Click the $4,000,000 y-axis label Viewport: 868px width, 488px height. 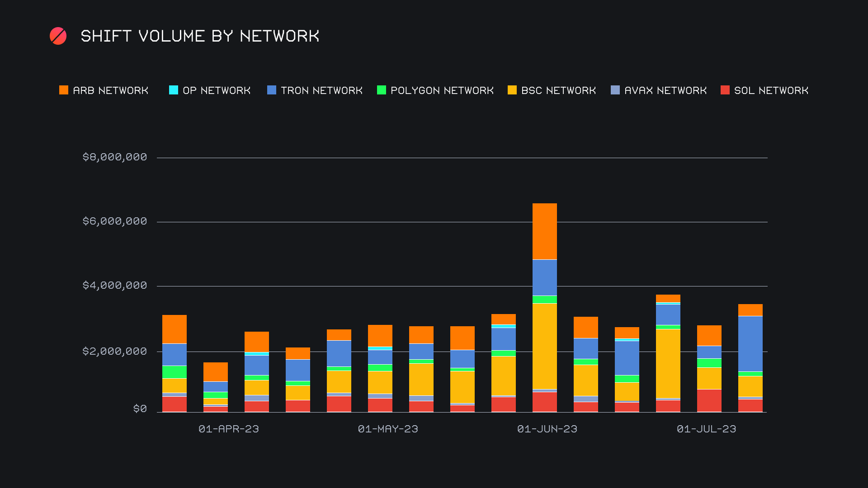coord(115,285)
